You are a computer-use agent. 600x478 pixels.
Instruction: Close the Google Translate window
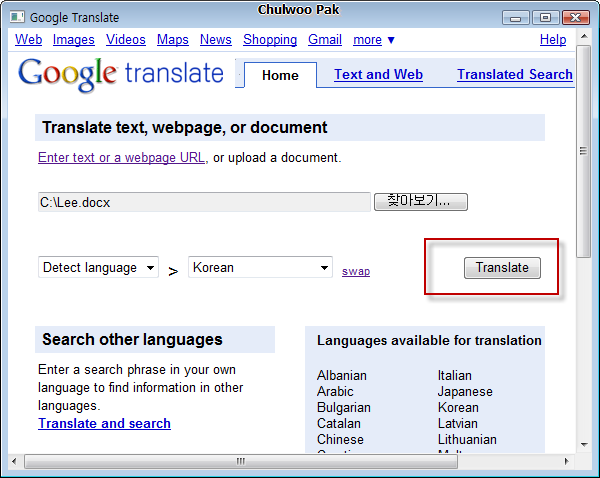click(x=576, y=18)
